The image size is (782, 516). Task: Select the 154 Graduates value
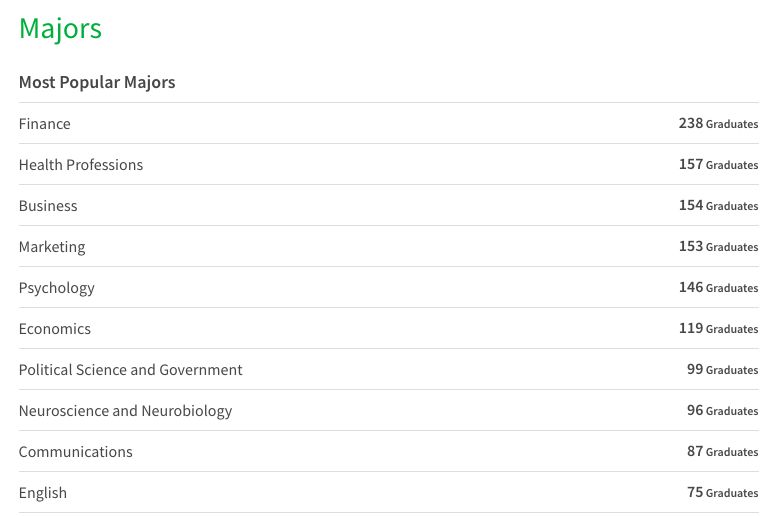[718, 206]
